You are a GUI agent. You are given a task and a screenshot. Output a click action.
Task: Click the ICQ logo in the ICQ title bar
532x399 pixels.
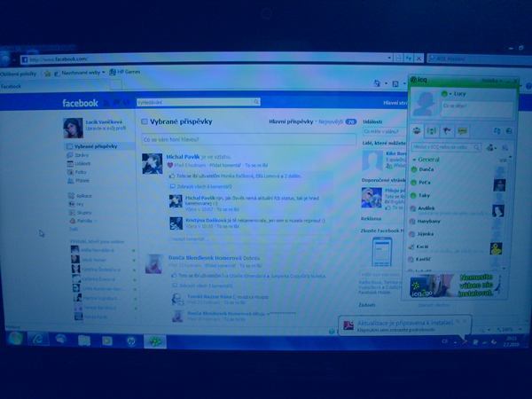[x=419, y=80]
